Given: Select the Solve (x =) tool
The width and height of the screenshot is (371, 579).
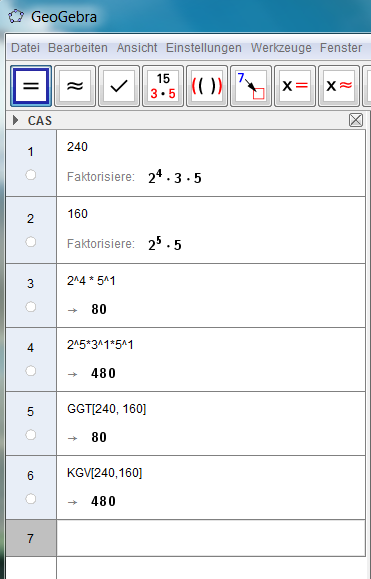Looking at the screenshot, I should (295, 86).
